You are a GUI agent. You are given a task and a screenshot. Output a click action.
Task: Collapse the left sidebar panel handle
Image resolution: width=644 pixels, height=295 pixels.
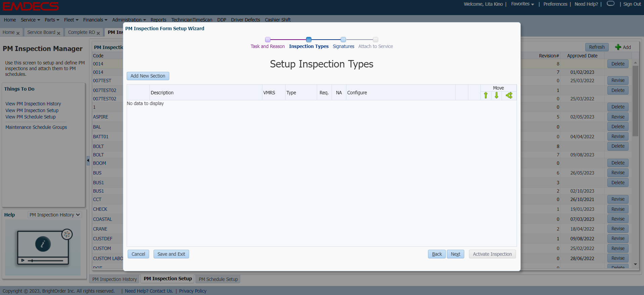coord(88,160)
